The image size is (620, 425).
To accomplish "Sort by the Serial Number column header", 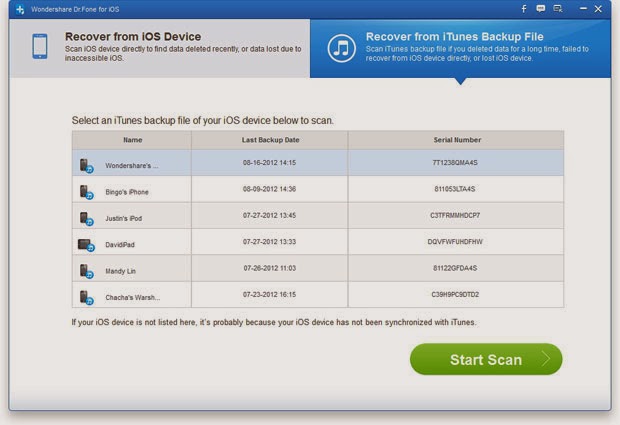I will [x=456, y=140].
